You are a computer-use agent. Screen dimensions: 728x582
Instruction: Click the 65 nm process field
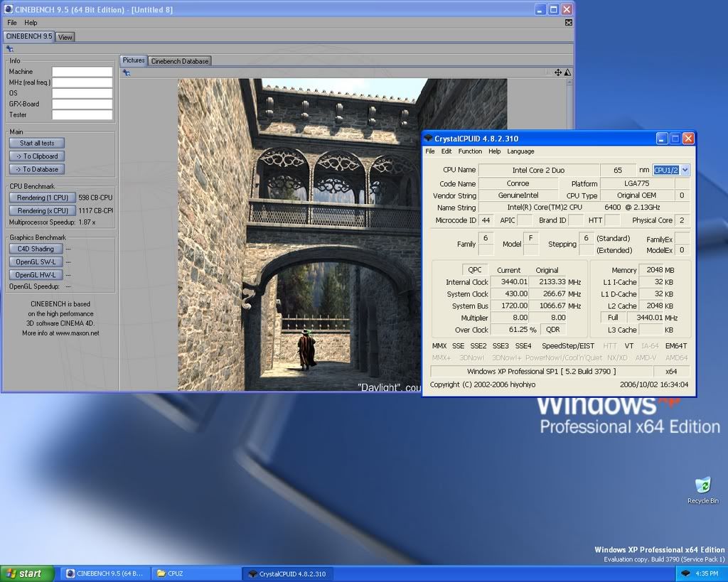click(x=618, y=171)
